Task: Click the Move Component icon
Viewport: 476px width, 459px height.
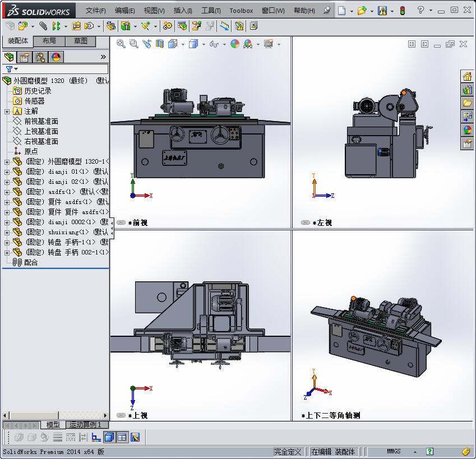Action: pyautogui.click(x=89, y=26)
